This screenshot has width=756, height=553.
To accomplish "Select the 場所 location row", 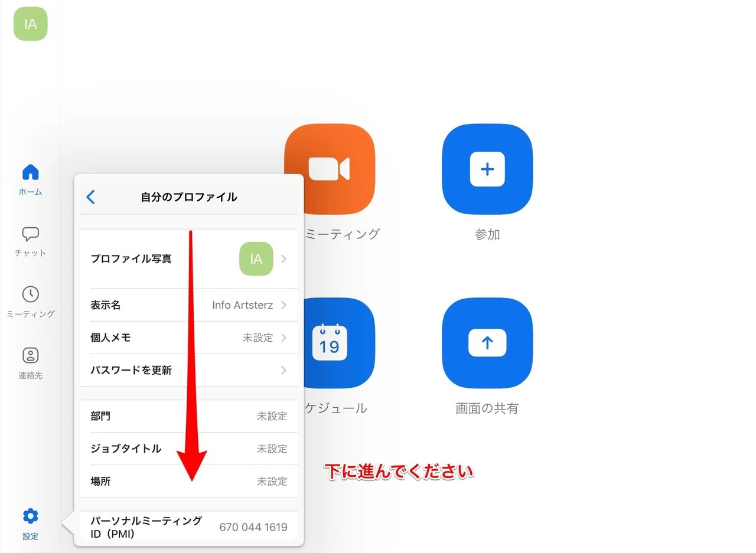I will click(x=189, y=481).
